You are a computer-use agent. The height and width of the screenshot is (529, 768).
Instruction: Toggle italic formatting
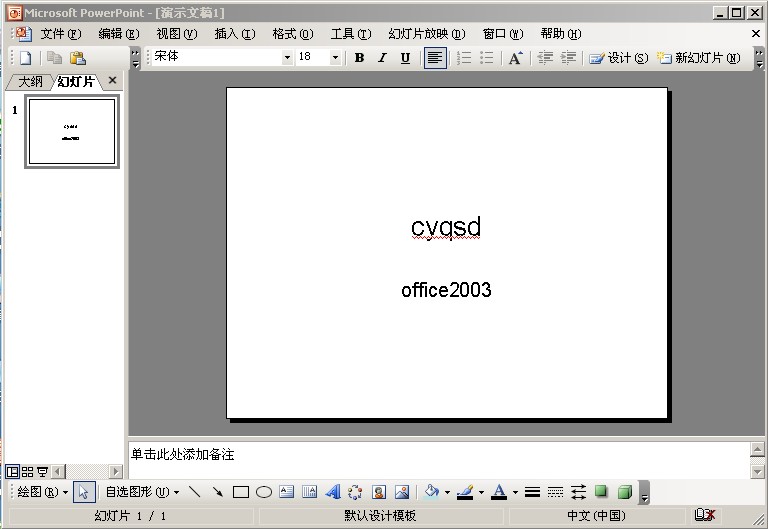pyautogui.click(x=382, y=58)
